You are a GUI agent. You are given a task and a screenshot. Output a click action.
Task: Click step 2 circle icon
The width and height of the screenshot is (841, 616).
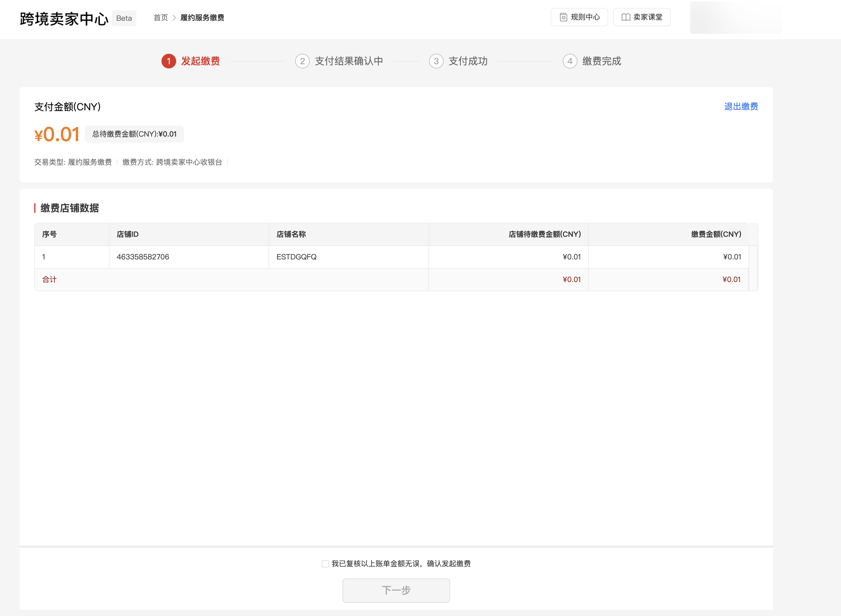302,61
